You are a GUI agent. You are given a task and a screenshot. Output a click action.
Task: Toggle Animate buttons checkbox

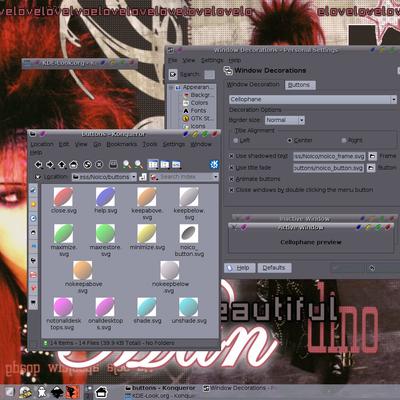231,179
